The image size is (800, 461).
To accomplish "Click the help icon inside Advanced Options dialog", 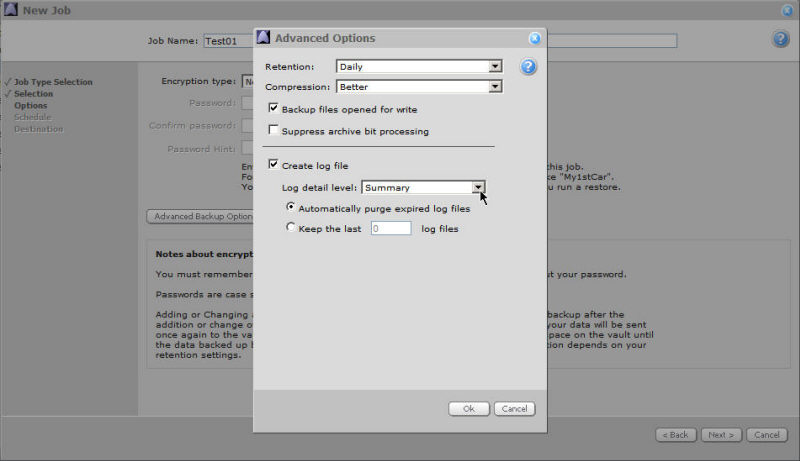I will coord(529,67).
